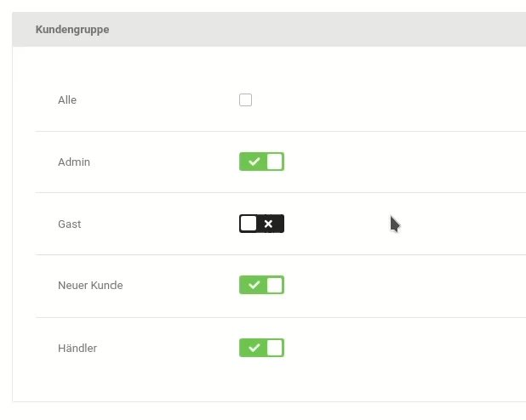Click the Gast label text
The height and width of the screenshot is (420, 526).
(70, 224)
